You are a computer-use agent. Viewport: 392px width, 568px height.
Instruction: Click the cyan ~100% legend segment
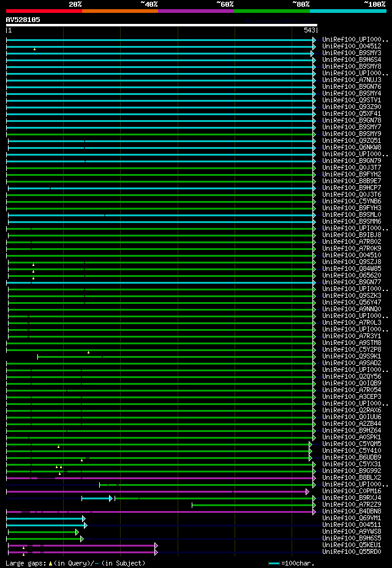348,11
